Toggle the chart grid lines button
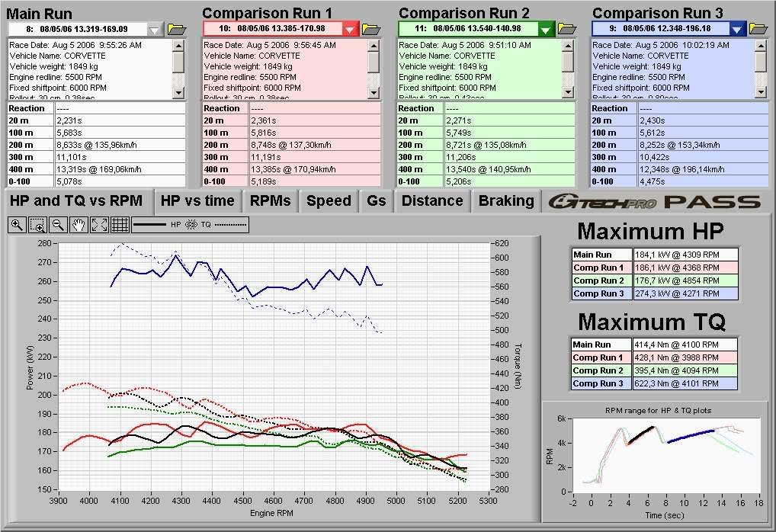776x532 pixels. pyautogui.click(x=119, y=225)
